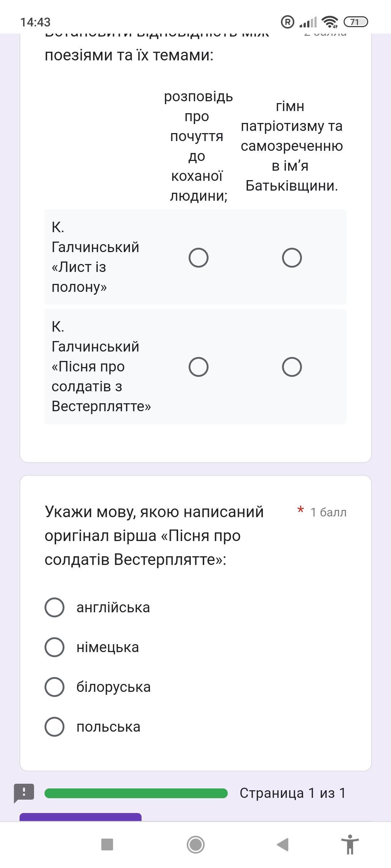This screenshot has width=391, height=868.
Task: Tap the purple submit button at bottom
Action: pyautogui.click(x=80, y=817)
